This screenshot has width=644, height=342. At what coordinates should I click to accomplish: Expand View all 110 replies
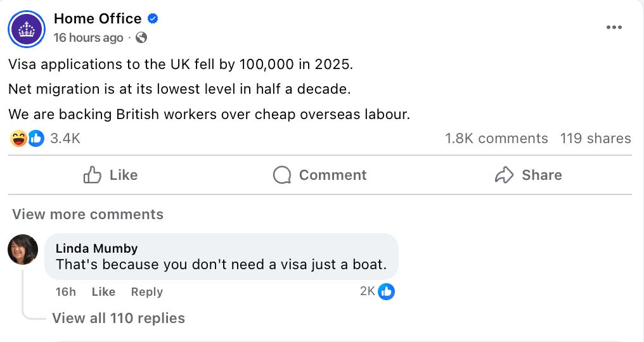click(119, 318)
